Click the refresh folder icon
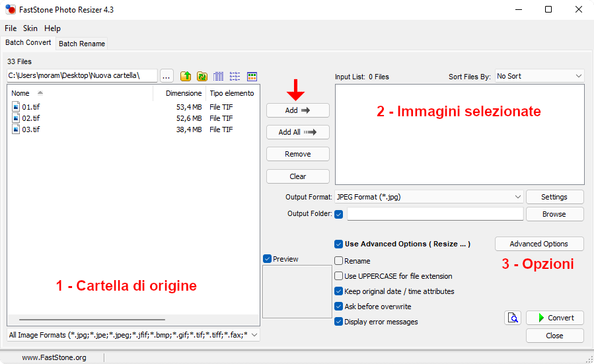Image resolution: width=594 pixels, height=364 pixels. coord(202,76)
